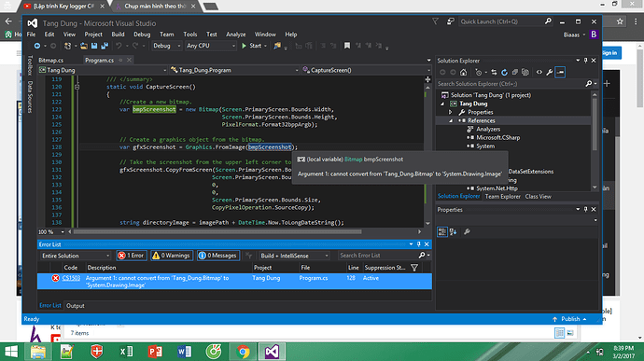The height and width of the screenshot is (361, 644).
Task: Open Properties wrench icon in Solution Explorer toolbar
Action: click(550, 72)
